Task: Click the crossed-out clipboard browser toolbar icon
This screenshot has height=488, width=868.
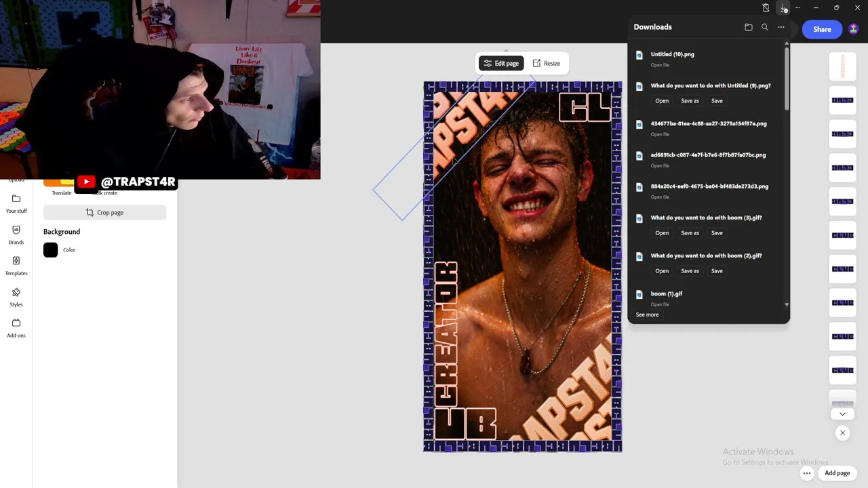Action: (766, 7)
